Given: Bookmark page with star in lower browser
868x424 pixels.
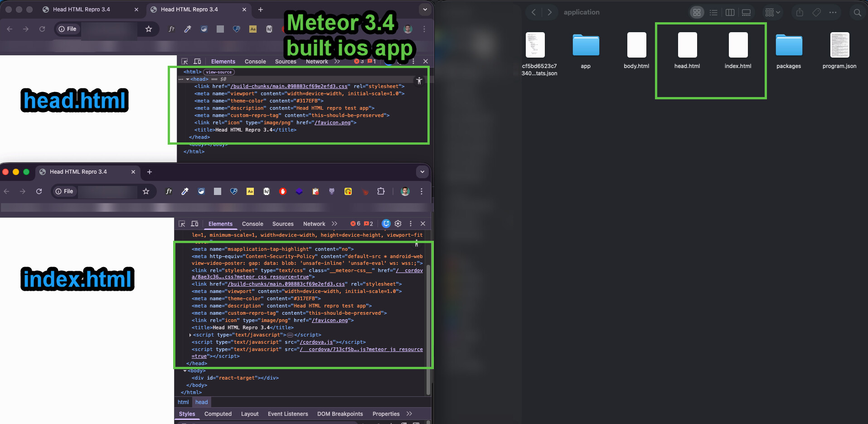Looking at the screenshot, I should pos(146,191).
